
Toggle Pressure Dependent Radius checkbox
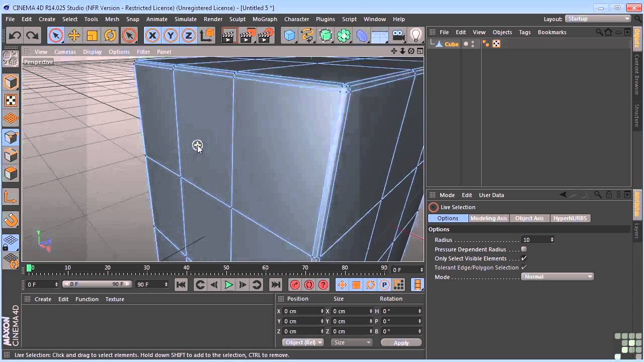pyautogui.click(x=524, y=249)
